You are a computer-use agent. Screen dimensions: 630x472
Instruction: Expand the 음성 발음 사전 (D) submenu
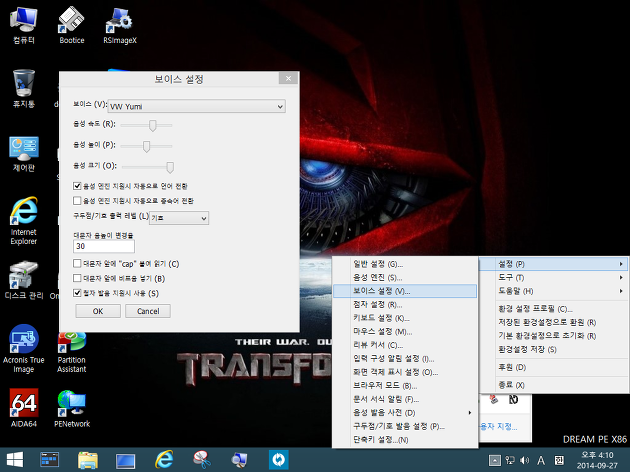coord(405,413)
